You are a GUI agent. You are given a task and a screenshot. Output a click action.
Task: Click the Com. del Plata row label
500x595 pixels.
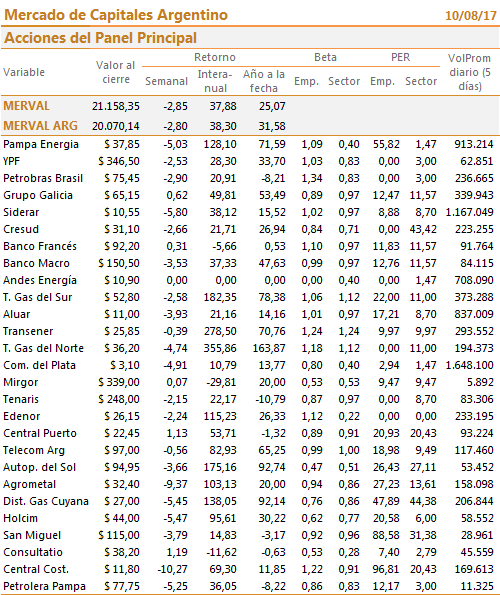pyautogui.click(x=39, y=365)
